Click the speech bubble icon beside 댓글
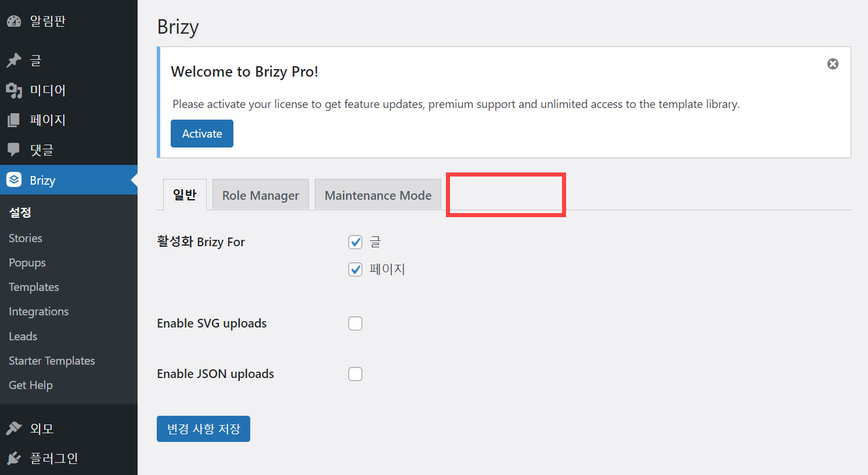 [14, 150]
